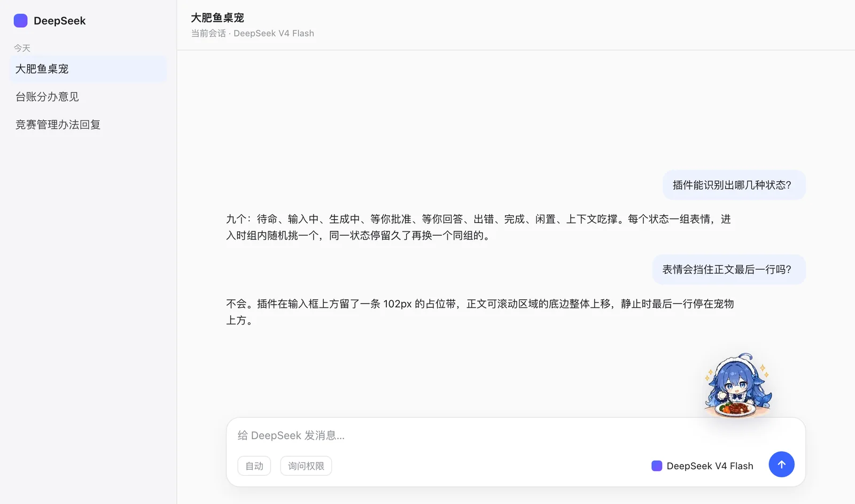The width and height of the screenshot is (855, 504).
Task: Click the purple model icon beside DeepSeek V4 Flash
Action: click(657, 466)
